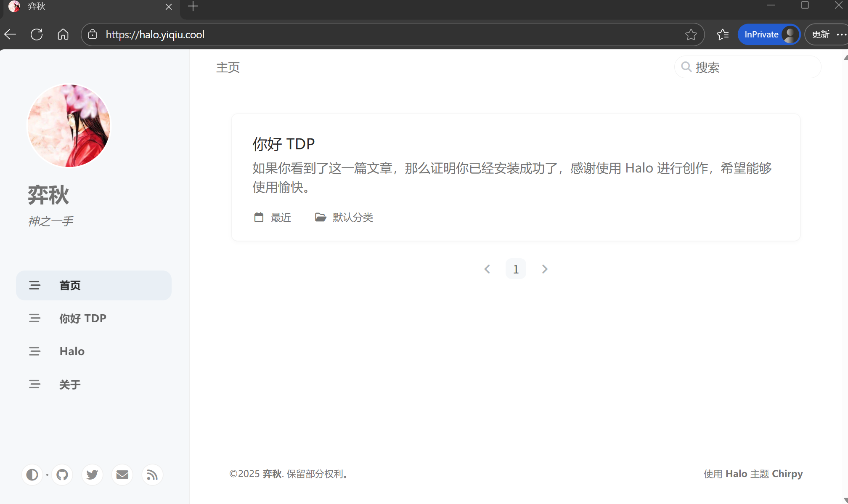This screenshot has height=504, width=848.
Task: Open the RSS feed icon
Action: tap(152, 475)
